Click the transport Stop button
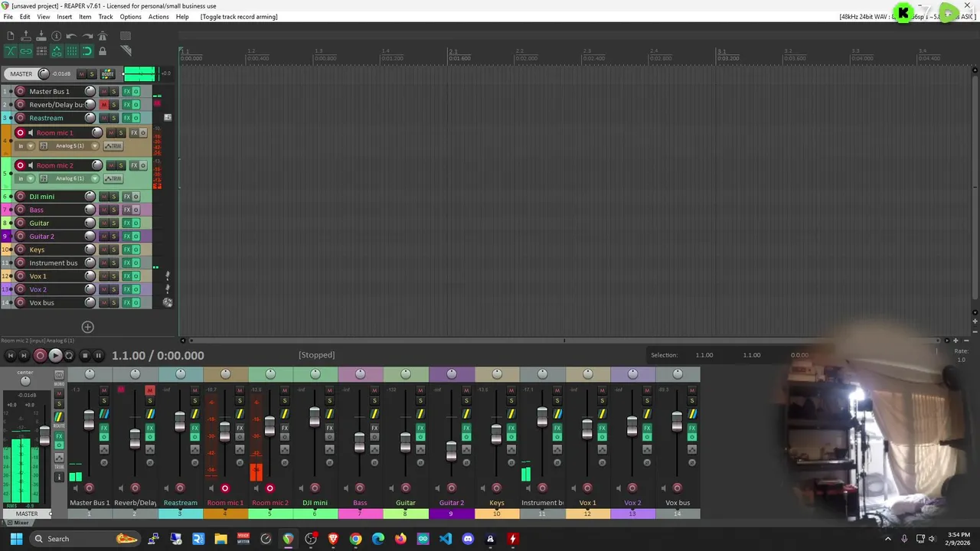Screen dimensions: 980x551 [85, 356]
